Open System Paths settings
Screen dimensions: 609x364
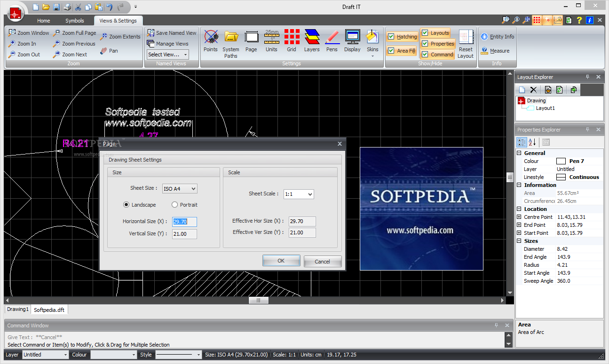tap(231, 44)
